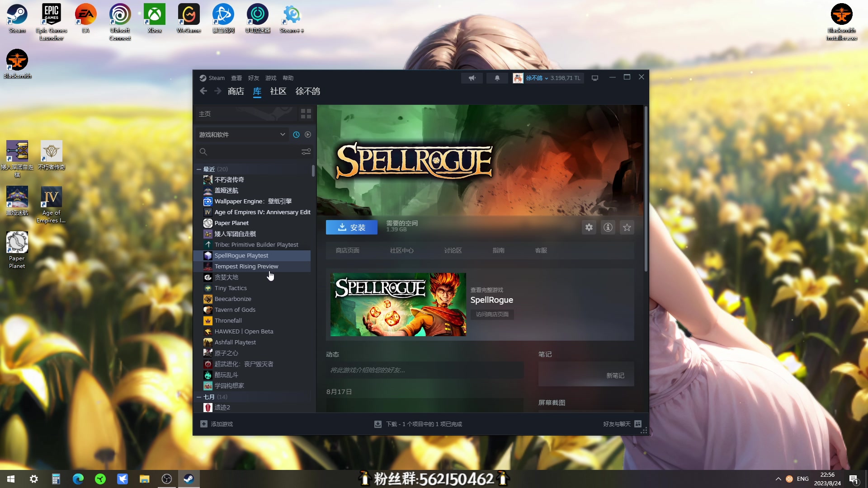The height and width of the screenshot is (488, 868).
Task: Open the Blacksmith installer.exe desktop icon
Action: click(841, 22)
